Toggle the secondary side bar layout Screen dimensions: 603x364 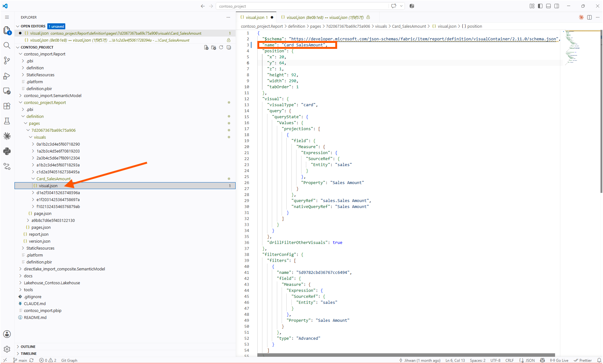[557, 6]
